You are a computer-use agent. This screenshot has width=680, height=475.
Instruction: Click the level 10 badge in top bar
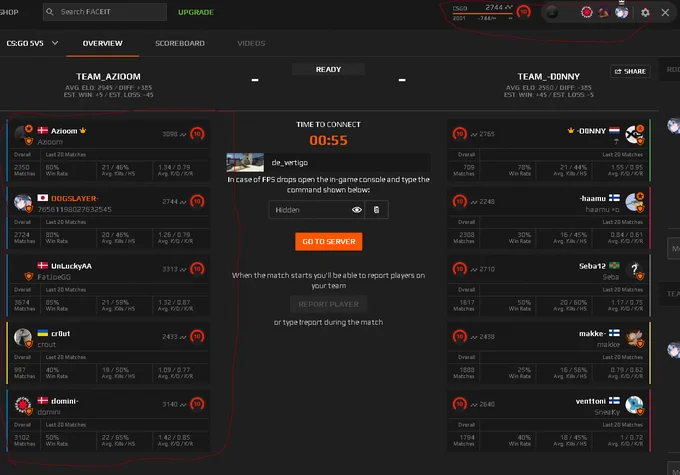pos(524,12)
